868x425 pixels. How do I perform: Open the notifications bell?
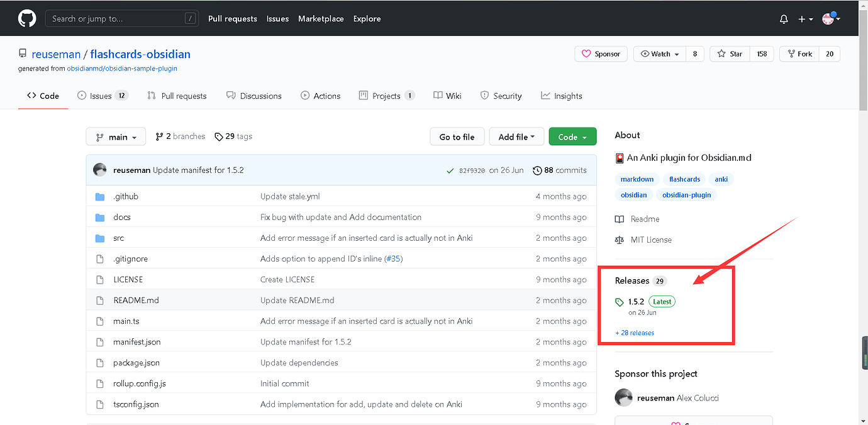point(784,19)
